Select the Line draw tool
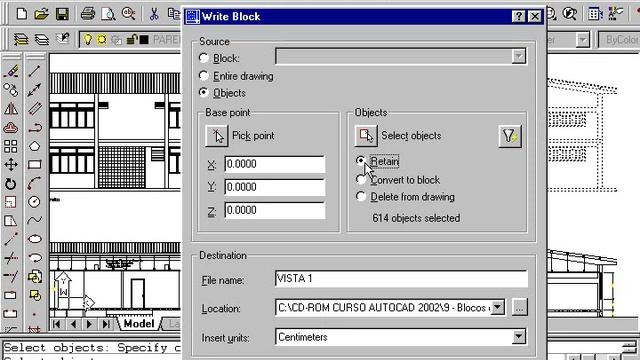 (x=35, y=71)
